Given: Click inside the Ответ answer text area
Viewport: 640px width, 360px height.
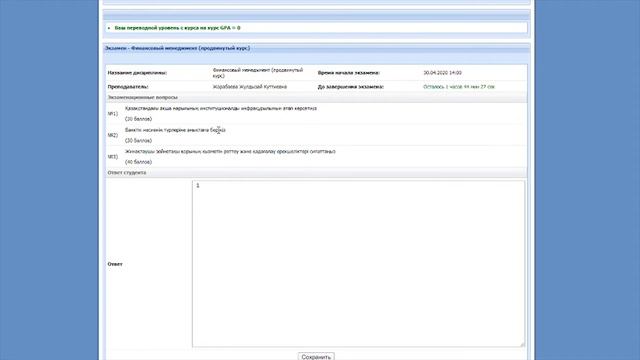Looking at the screenshot, I should click(x=358, y=264).
